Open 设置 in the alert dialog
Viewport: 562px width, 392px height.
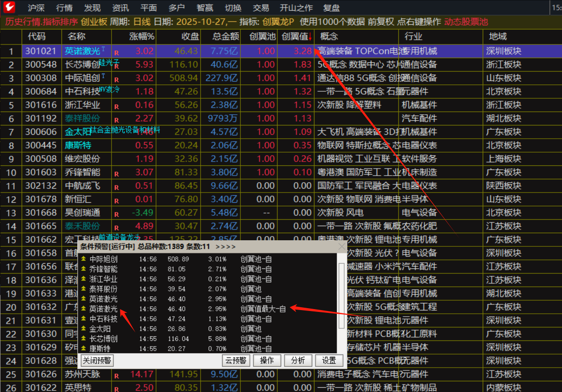click(329, 360)
